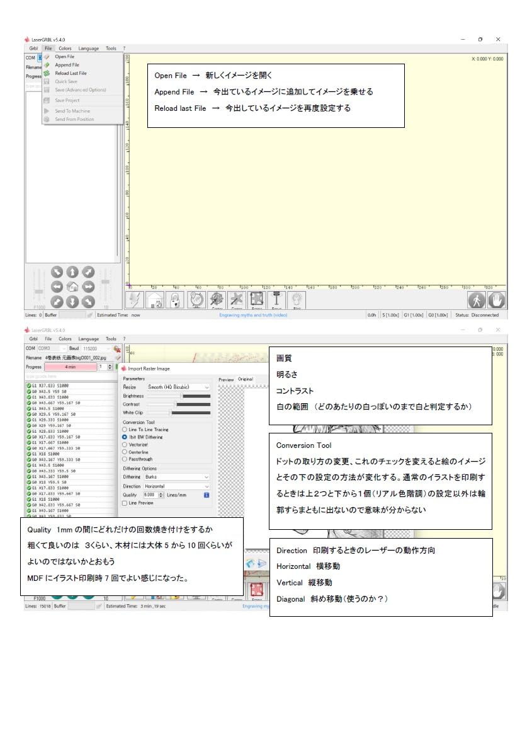Adjust the Brightness slider
Viewport: 532px width, 756px height.
(x=181, y=396)
